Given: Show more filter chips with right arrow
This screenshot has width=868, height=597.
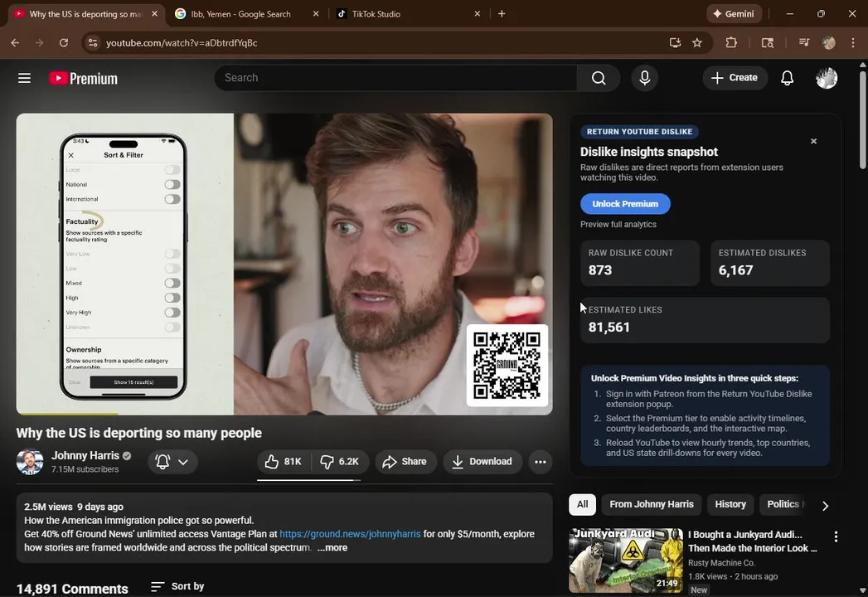Looking at the screenshot, I should [826, 506].
